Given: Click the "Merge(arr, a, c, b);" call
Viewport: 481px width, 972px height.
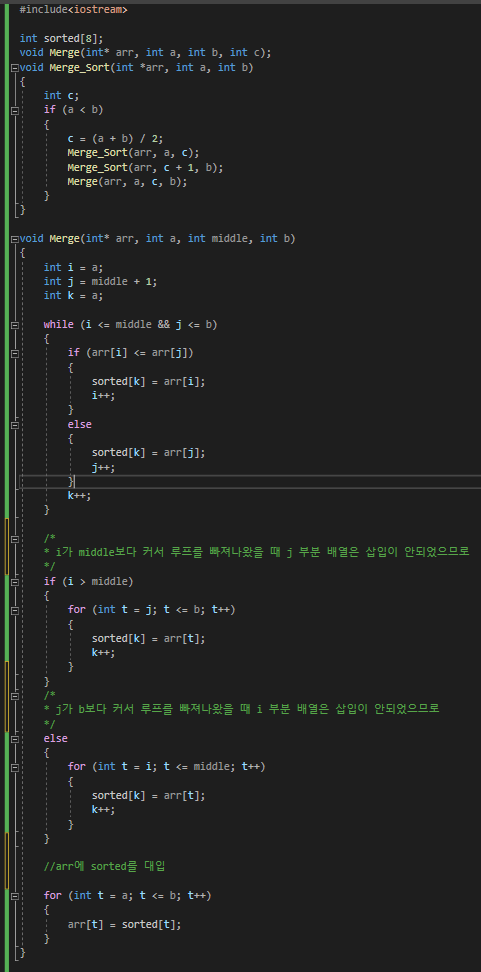Looking at the screenshot, I should [x=127, y=182].
